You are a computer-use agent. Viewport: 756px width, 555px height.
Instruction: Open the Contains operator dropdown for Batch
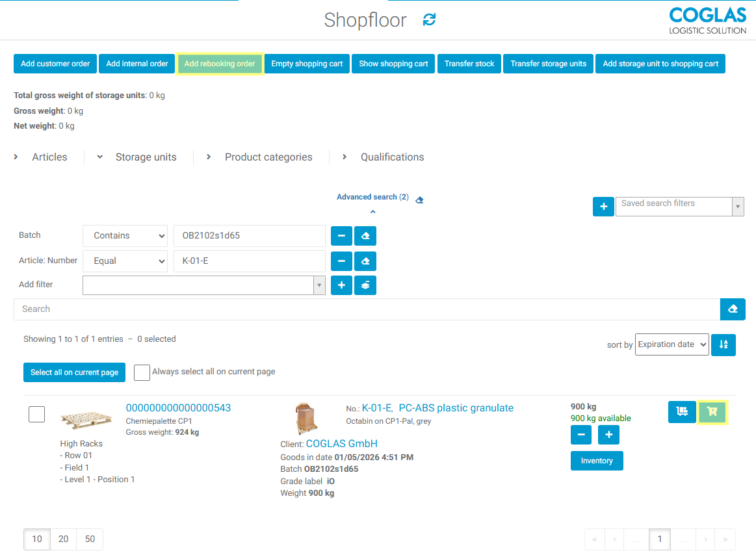(x=125, y=235)
